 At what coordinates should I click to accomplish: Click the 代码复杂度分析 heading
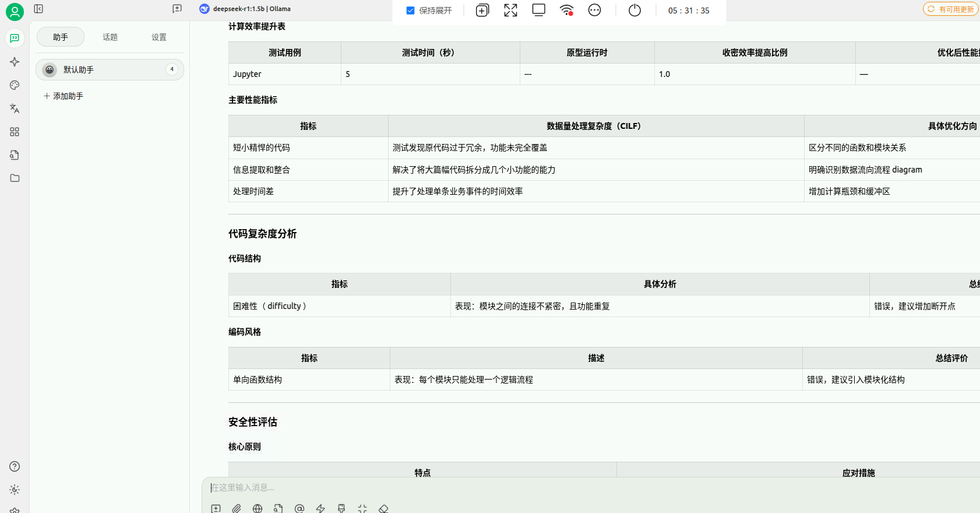[x=263, y=234]
